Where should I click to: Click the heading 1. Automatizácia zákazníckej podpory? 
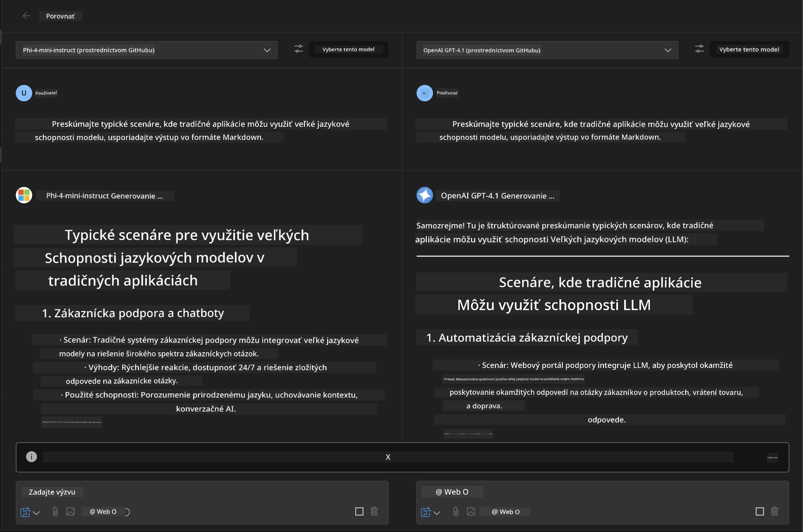click(527, 338)
